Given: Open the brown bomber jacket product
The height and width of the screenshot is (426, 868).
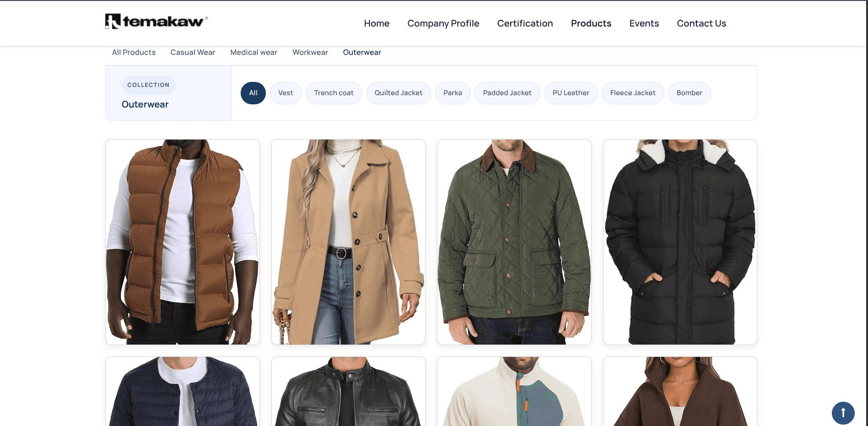Looking at the screenshot, I should 680,391.
